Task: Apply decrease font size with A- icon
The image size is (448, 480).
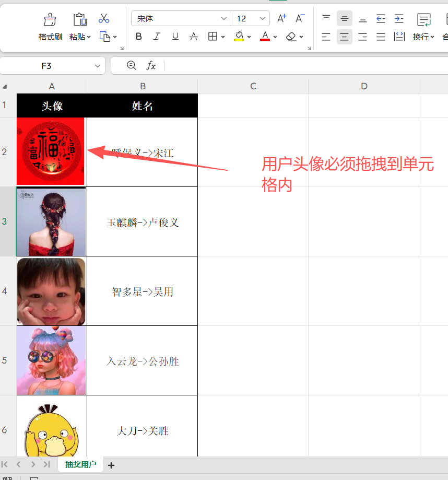Action: click(300, 18)
